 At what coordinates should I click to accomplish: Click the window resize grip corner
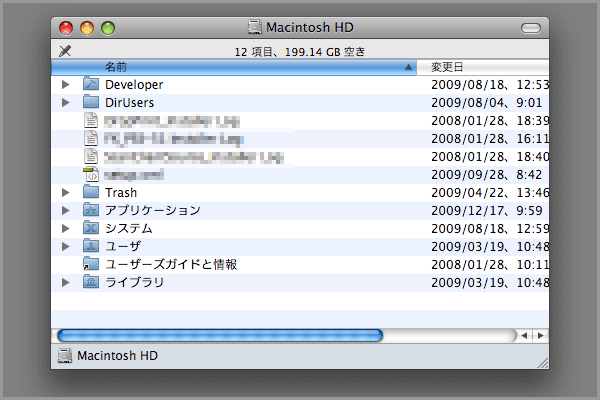(x=543, y=362)
